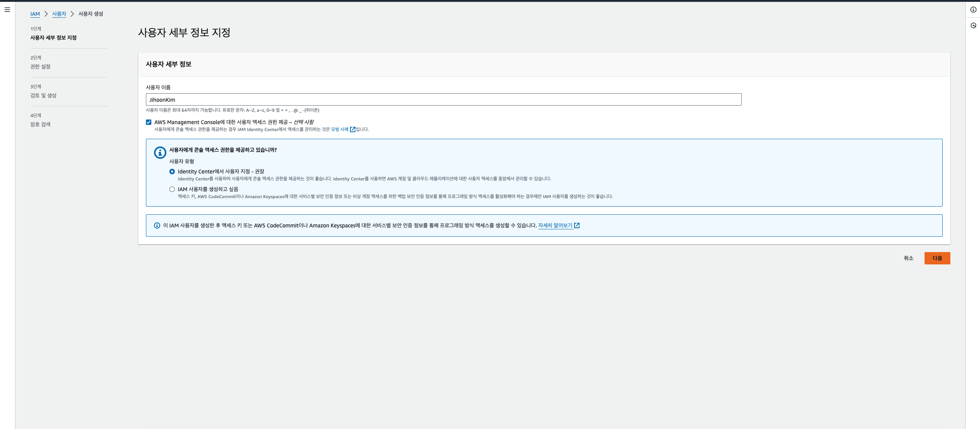
Task: Open the hamburger navigation menu
Action: coord(7,10)
